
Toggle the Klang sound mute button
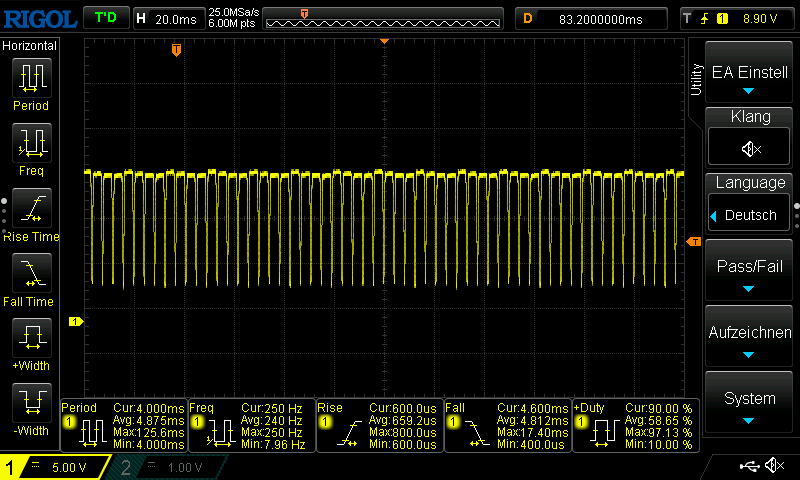coord(750,148)
